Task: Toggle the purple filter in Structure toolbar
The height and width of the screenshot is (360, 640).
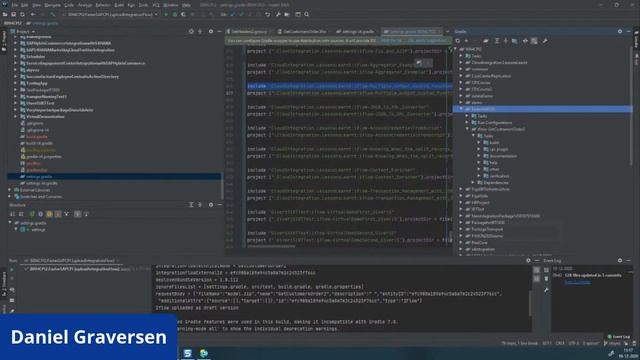Action: tap(40, 214)
